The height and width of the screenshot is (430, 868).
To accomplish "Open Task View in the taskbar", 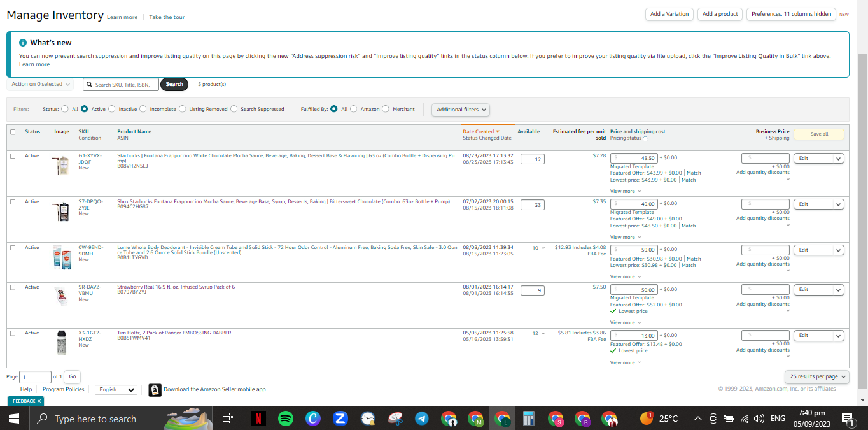I will 227,419.
